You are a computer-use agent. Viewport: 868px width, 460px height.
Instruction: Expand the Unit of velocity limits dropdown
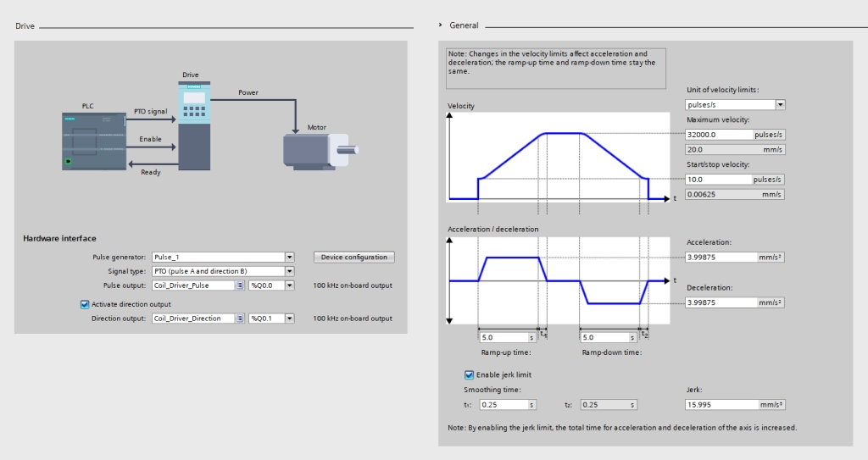781,104
